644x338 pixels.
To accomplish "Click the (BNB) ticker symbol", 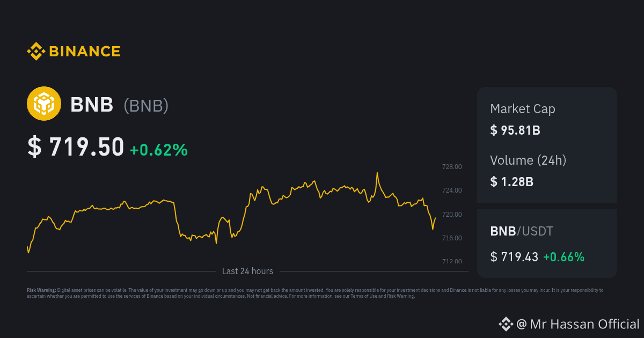I will pos(146,106).
